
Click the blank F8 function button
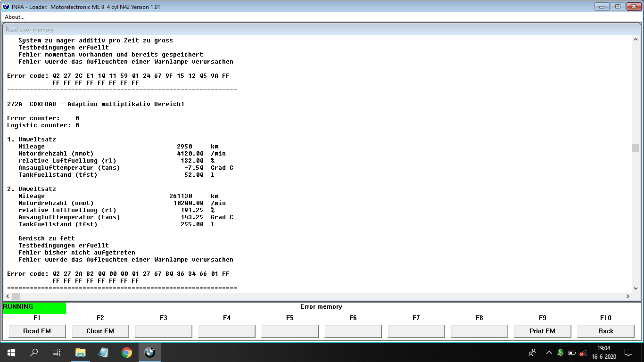[479, 331]
